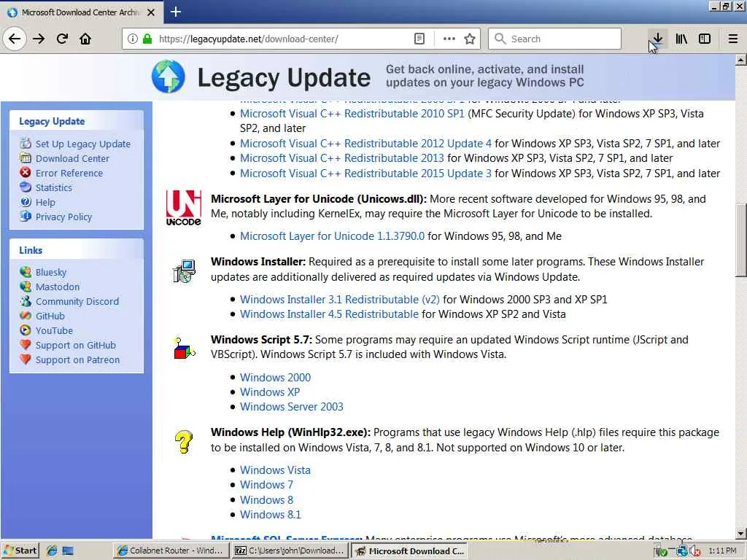Open Windows Help for Windows 8.1
747x560 pixels.
coord(271,514)
